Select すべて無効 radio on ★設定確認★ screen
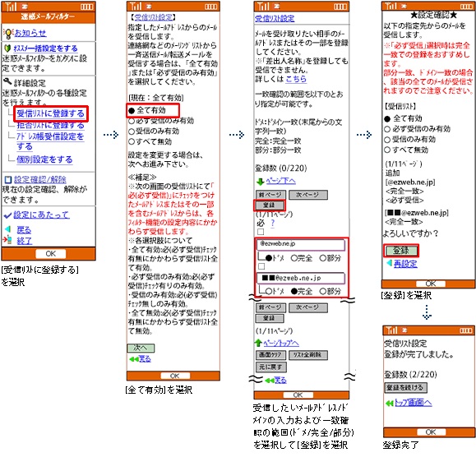476x457 pixels. [387, 150]
